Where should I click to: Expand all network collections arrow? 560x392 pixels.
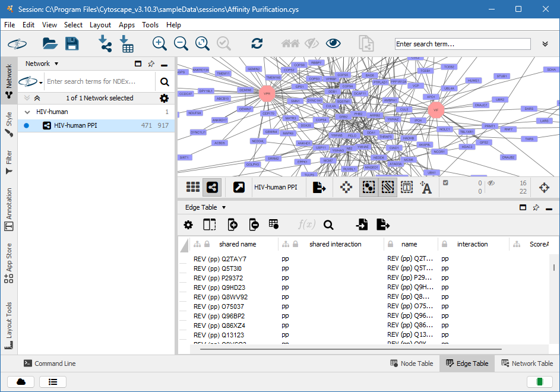[x=27, y=98]
